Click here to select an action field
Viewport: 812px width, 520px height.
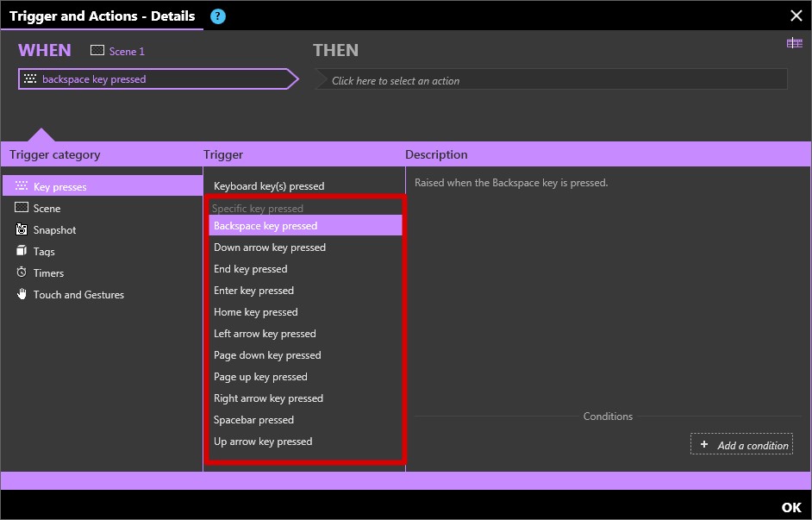point(552,80)
